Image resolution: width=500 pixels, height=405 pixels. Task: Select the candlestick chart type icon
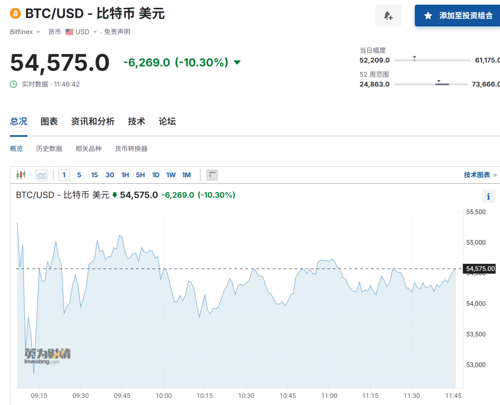click(21, 175)
